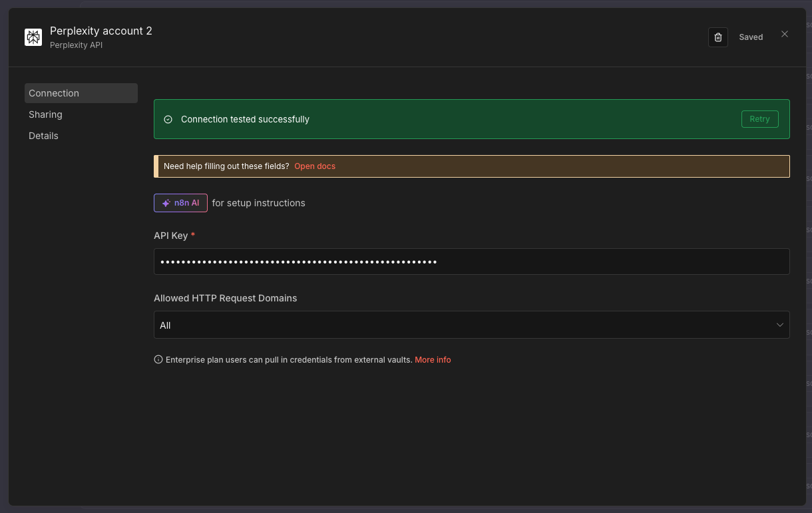The height and width of the screenshot is (513, 812).
Task: Expand the dropdown chevron for allowed domains
Action: 779,325
